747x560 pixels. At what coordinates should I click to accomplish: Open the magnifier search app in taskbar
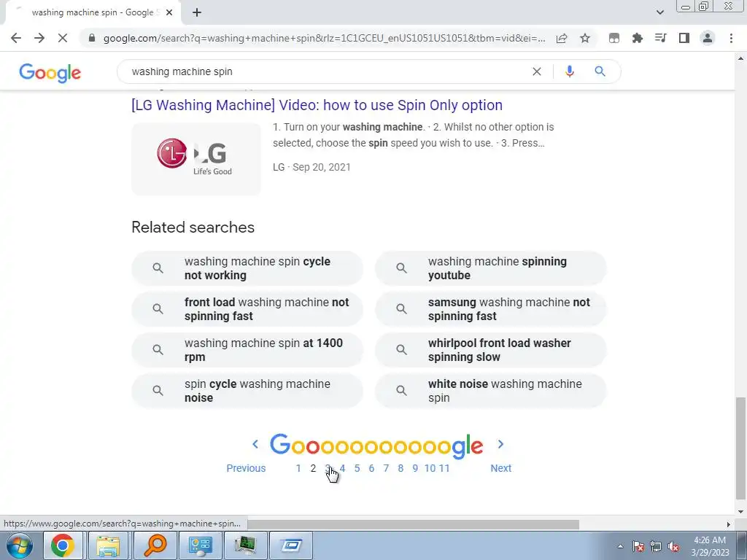tap(154, 545)
